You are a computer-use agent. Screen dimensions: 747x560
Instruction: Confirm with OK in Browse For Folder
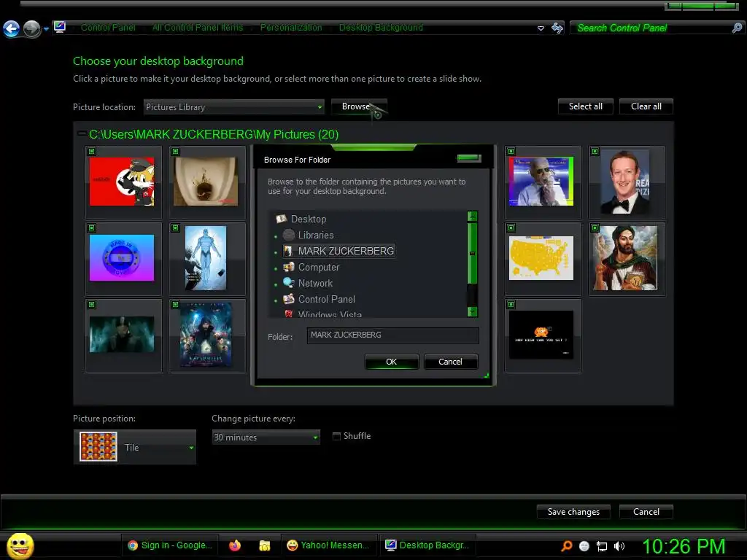pos(392,362)
